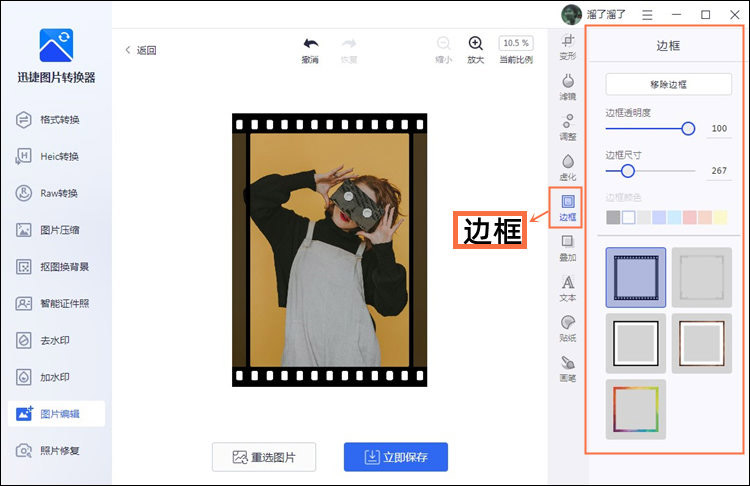This screenshot has width=750, height=486.
Task: Open Raw转换 in sidebar
Action: (56, 193)
